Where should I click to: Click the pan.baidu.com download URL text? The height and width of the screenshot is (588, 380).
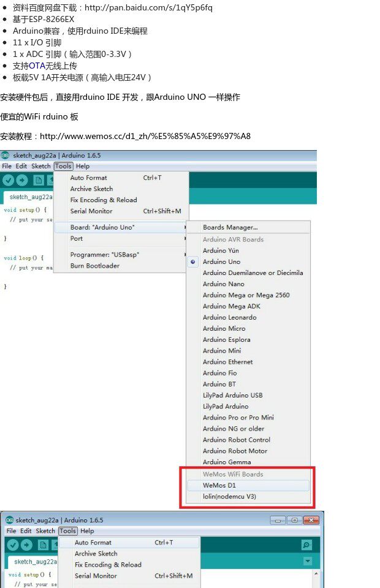pyautogui.click(x=148, y=7)
